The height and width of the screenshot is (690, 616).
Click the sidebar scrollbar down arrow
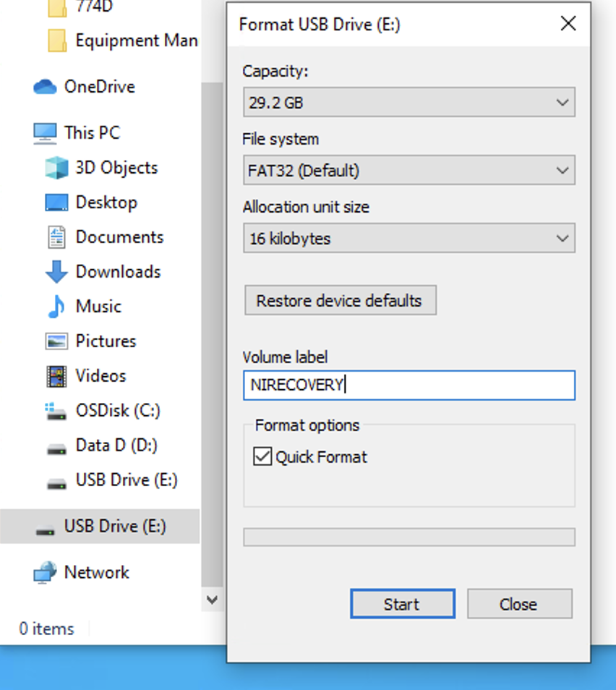[212, 600]
